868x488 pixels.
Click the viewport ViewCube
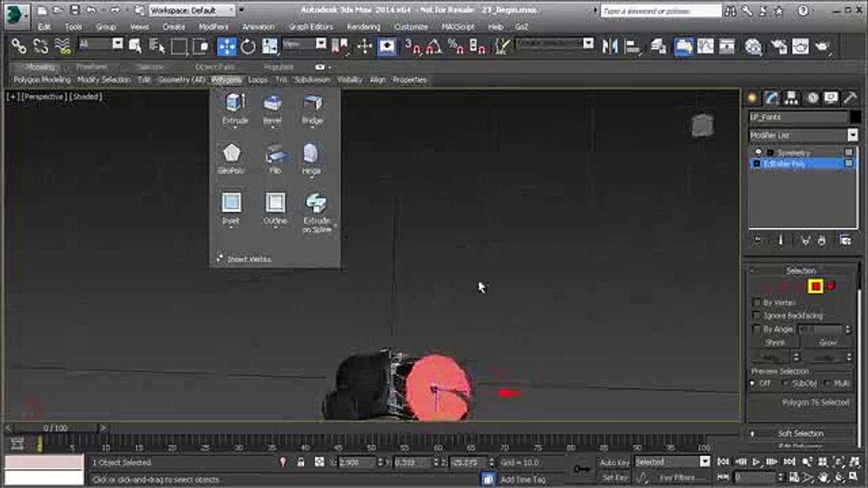click(702, 125)
